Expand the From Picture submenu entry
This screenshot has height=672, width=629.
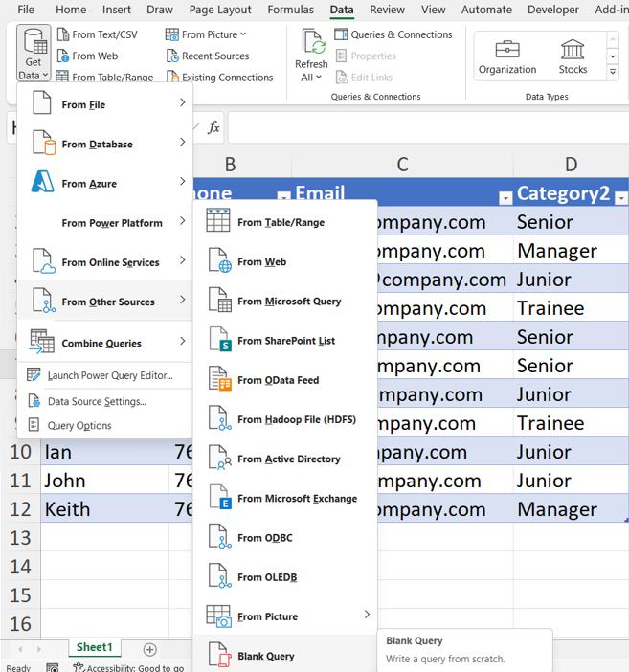[284, 616]
